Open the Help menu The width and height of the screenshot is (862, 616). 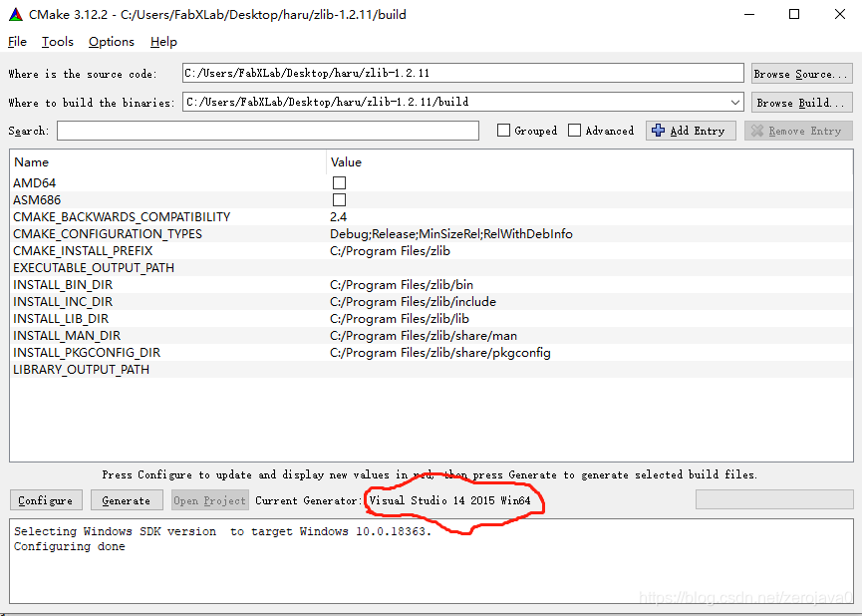point(163,42)
